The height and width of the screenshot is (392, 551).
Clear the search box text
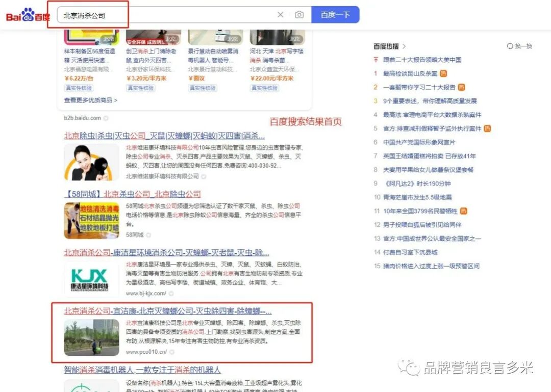point(280,15)
